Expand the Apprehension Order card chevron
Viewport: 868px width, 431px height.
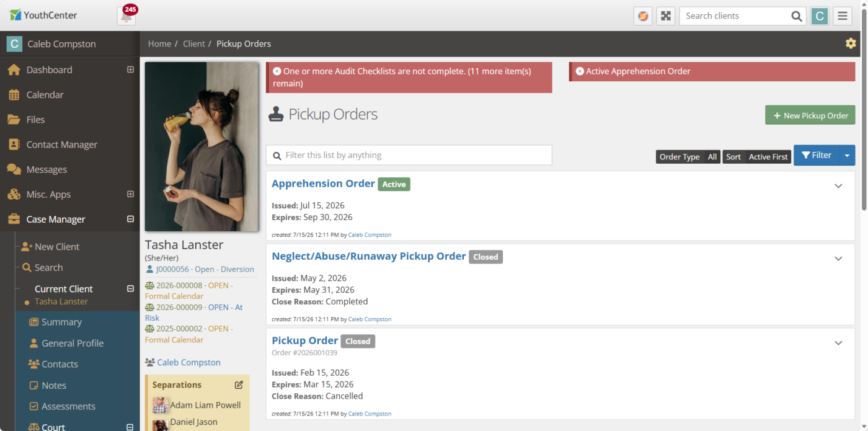[838, 186]
